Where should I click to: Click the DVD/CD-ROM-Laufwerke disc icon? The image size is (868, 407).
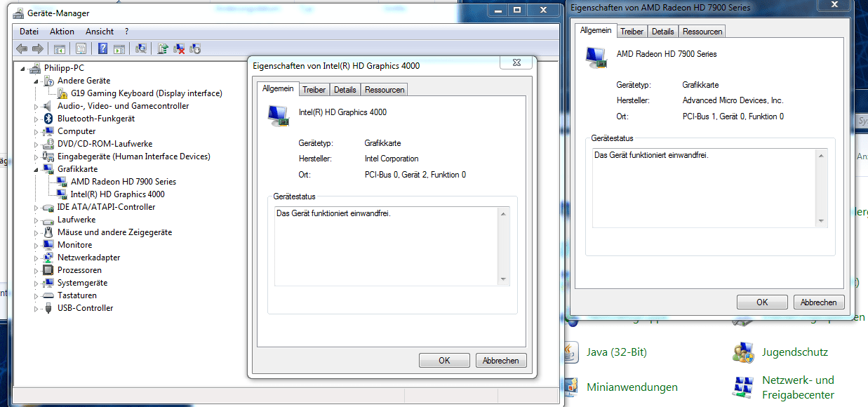click(x=48, y=144)
